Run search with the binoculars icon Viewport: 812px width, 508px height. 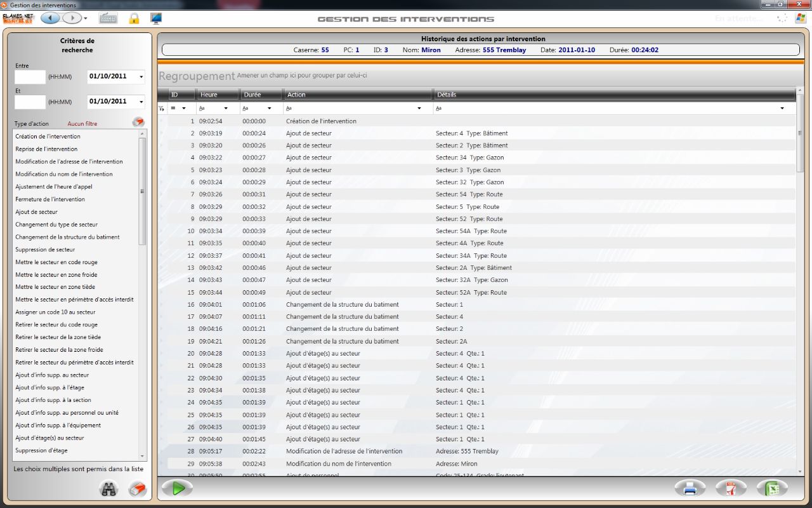tap(109, 489)
